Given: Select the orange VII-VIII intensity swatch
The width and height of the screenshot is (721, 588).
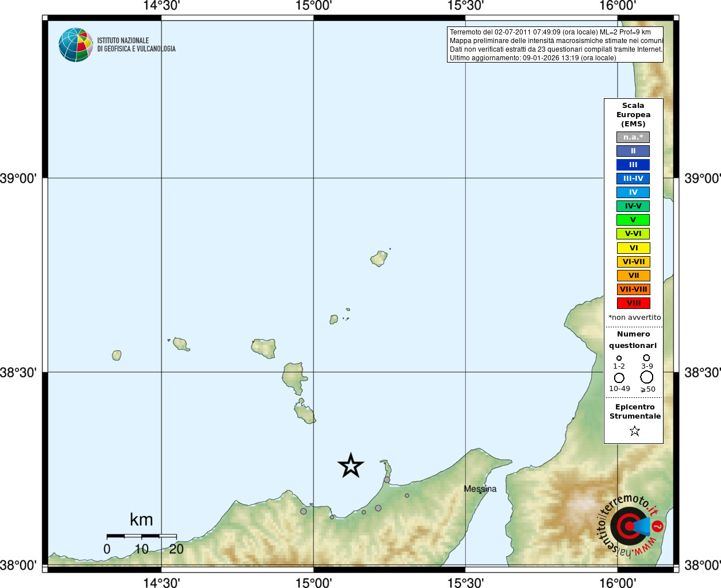Looking at the screenshot, I should tap(634, 289).
